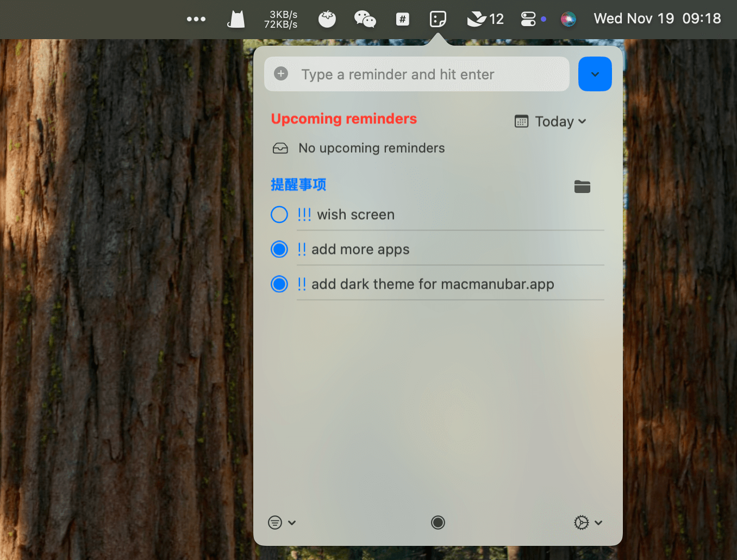Screen dimensions: 737x560
Task: Click the 'wish screen' reminder text
Action: point(355,215)
